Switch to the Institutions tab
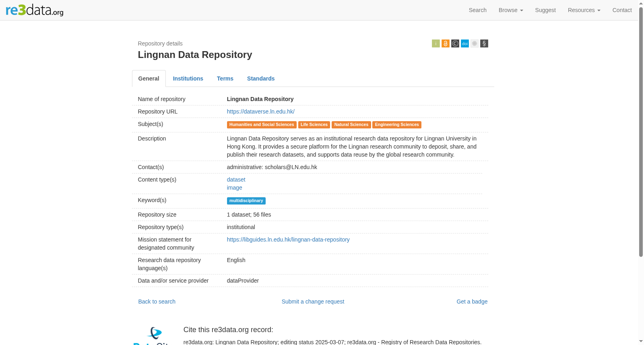 188,79
